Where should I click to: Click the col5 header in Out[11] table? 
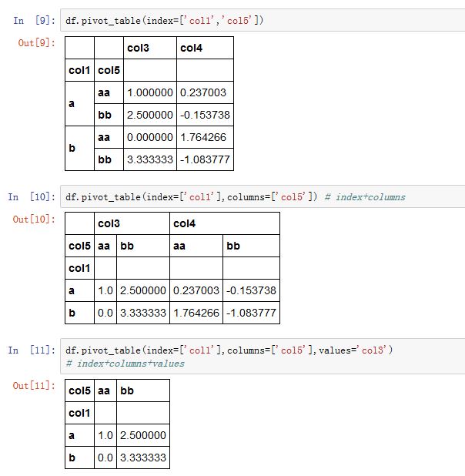79,391
